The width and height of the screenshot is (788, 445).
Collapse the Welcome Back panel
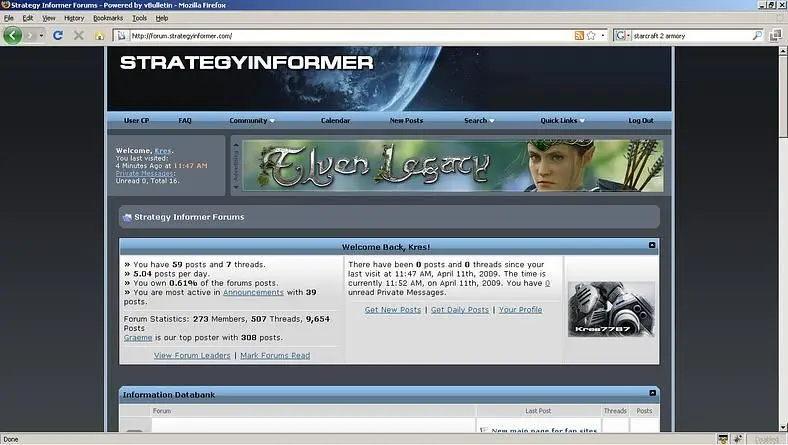point(652,245)
